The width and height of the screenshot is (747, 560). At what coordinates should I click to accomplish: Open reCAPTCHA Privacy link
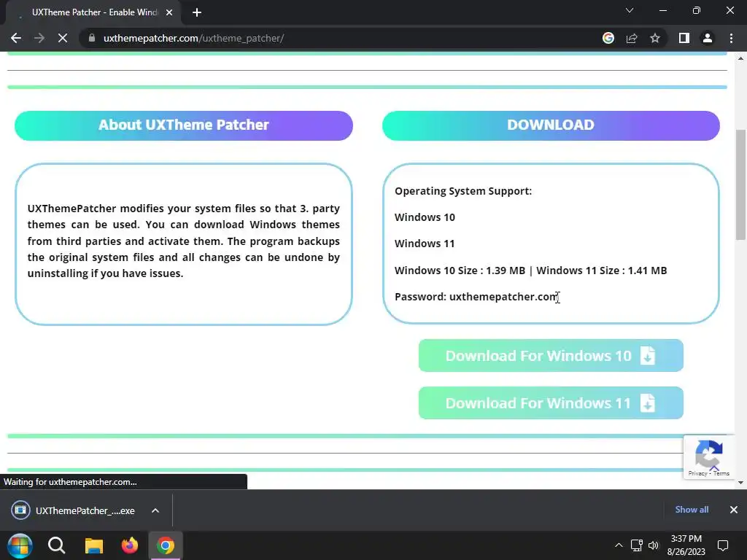click(x=697, y=473)
